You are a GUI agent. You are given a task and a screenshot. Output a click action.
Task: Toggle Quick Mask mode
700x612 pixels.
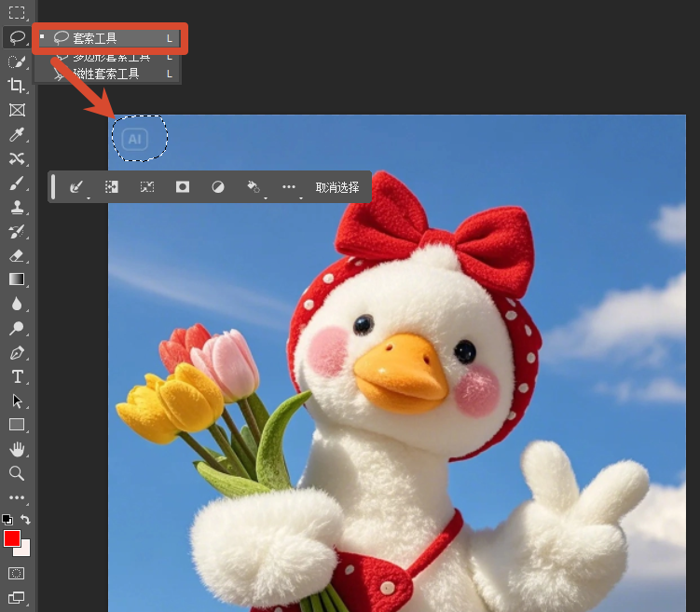tap(17, 573)
